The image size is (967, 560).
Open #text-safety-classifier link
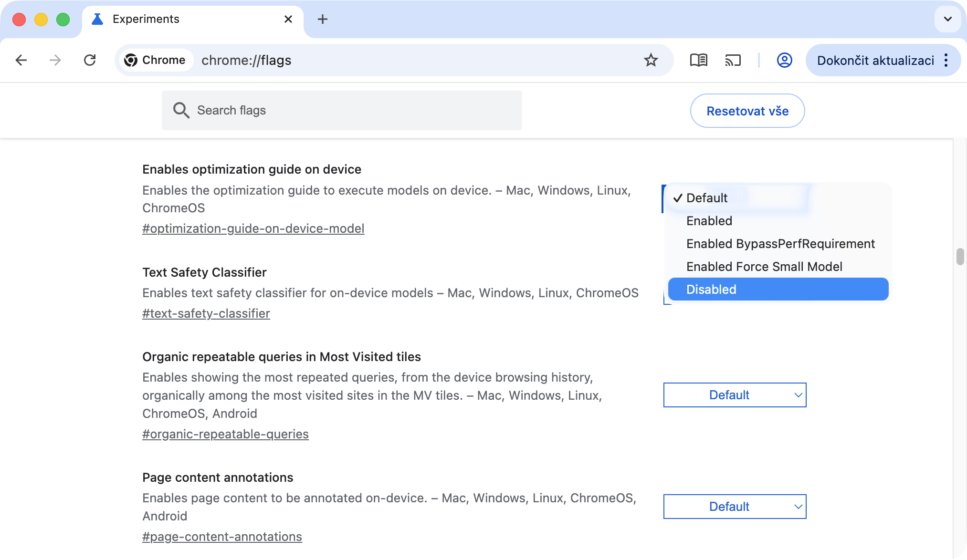(x=206, y=313)
